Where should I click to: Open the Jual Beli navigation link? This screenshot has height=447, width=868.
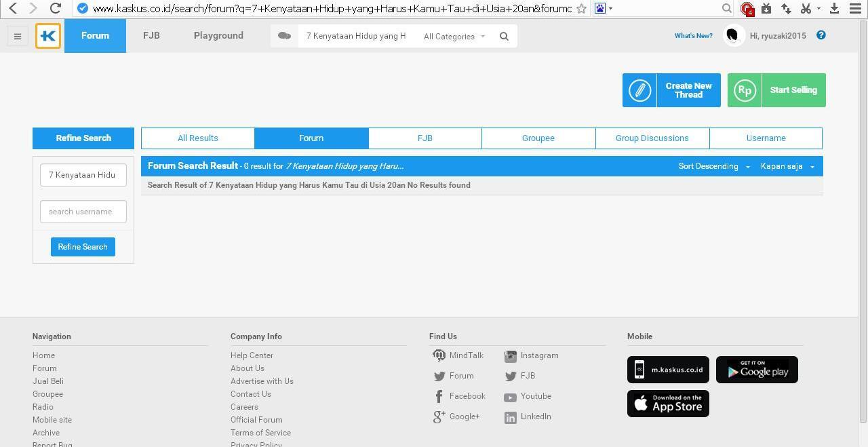click(48, 381)
